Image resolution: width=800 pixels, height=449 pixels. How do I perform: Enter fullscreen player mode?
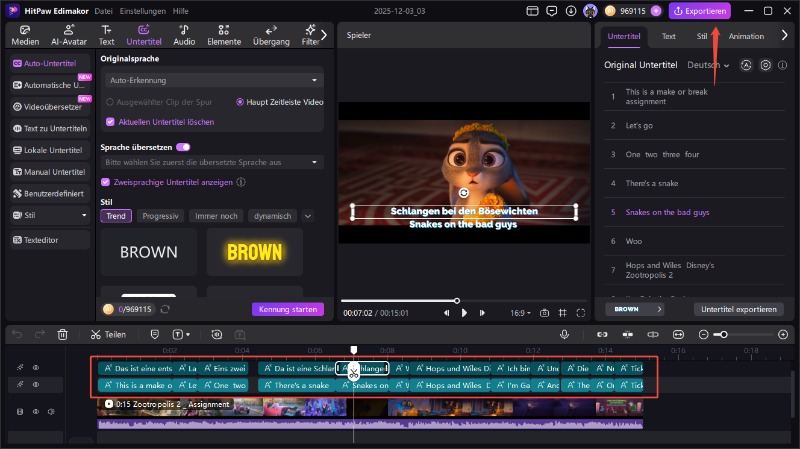581,313
